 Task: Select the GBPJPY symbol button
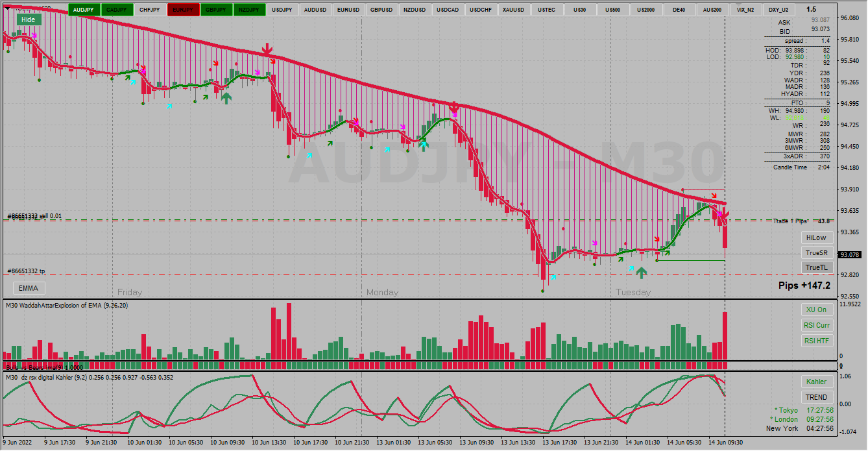pos(216,10)
